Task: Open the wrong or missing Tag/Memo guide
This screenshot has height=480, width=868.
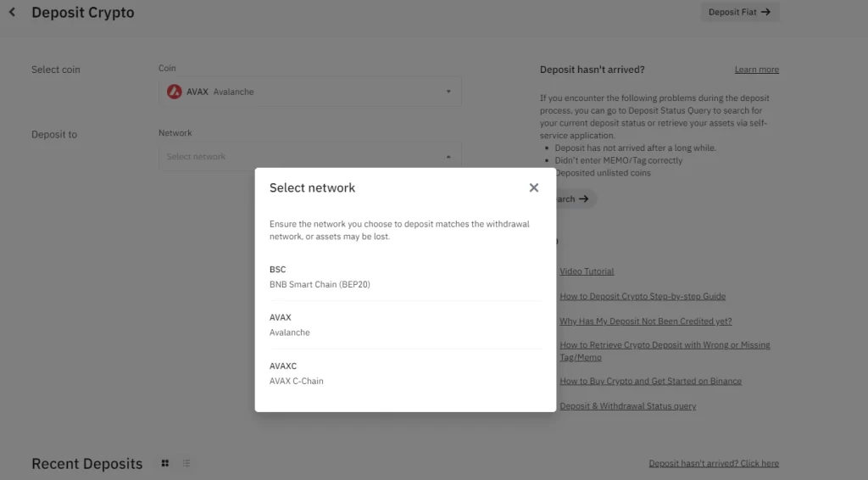Action: coord(665,351)
